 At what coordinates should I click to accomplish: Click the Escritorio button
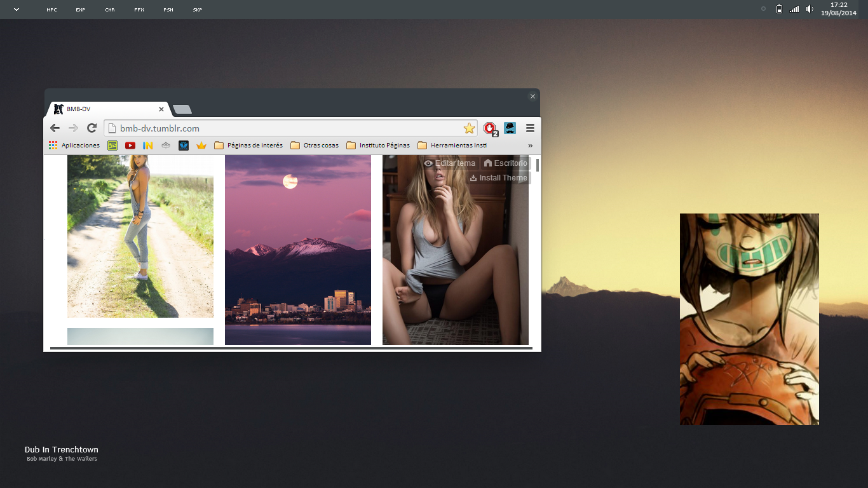coord(505,163)
